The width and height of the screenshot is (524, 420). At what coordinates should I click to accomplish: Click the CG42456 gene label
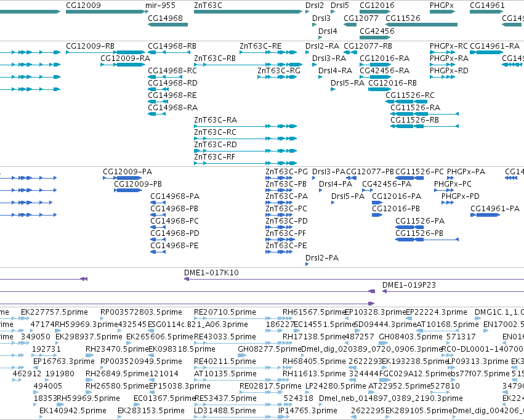tap(377, 31)
